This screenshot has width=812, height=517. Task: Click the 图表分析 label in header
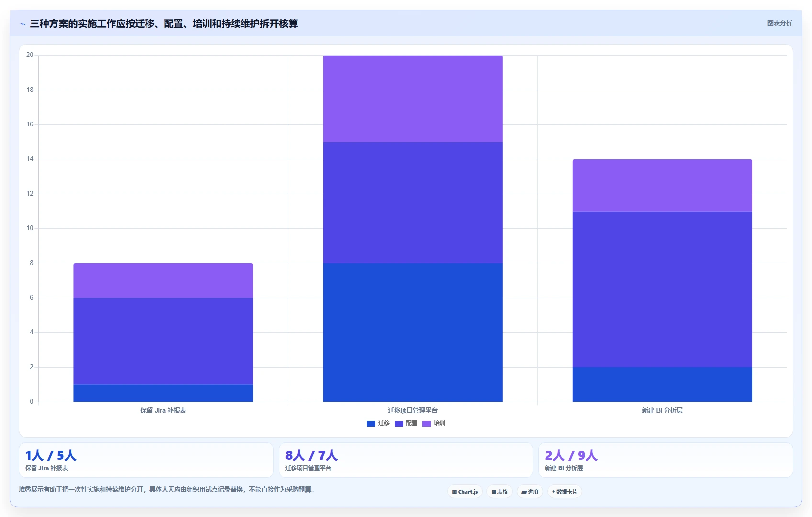[779, 23]
